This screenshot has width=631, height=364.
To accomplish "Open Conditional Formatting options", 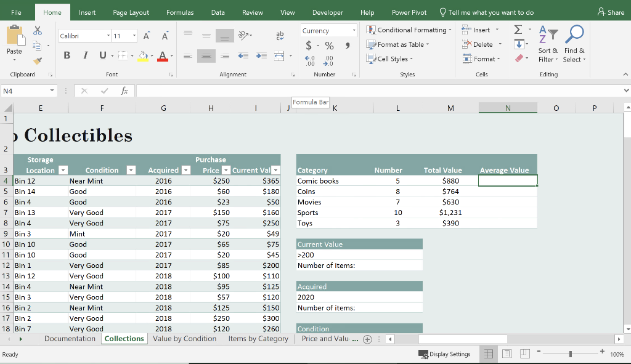I will pos(409,29).
